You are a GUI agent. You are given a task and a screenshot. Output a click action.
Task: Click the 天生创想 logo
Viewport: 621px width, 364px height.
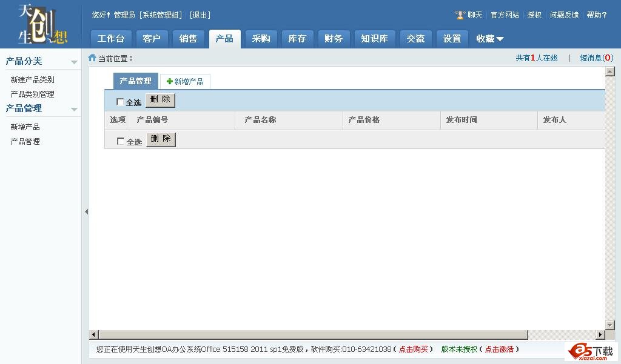(42, 24)
